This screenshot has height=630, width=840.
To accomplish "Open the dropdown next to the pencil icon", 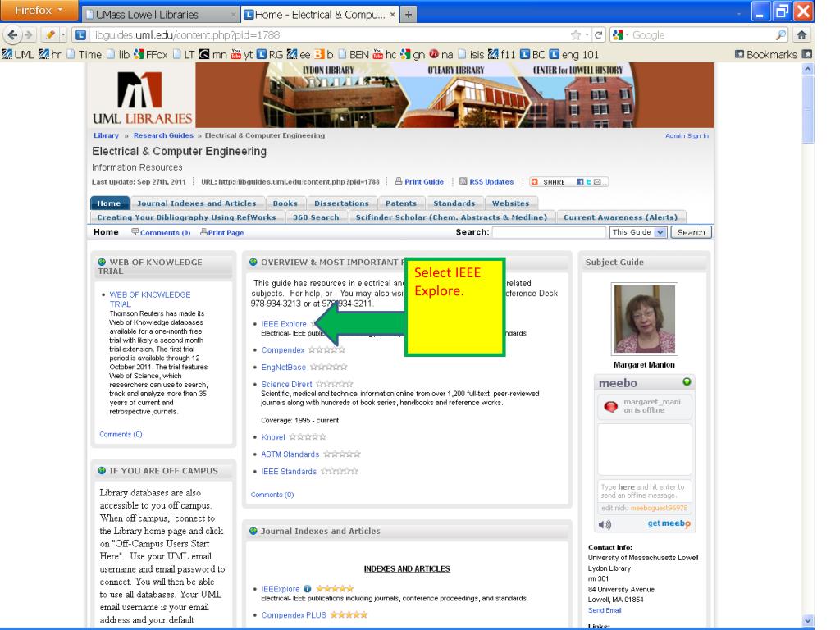I will pyautogui.click(x=63, y=35).
